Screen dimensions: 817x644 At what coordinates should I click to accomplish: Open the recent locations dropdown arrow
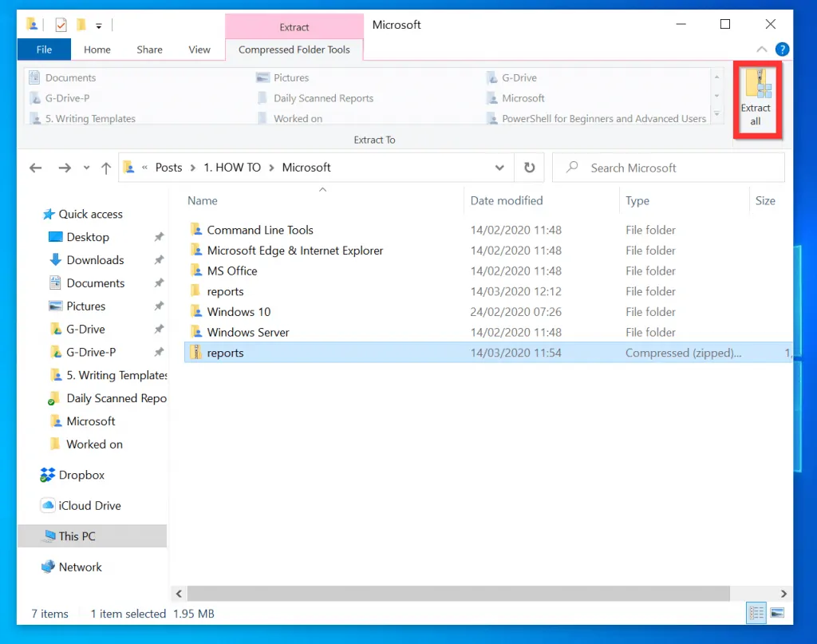click(x=86, y=168)
